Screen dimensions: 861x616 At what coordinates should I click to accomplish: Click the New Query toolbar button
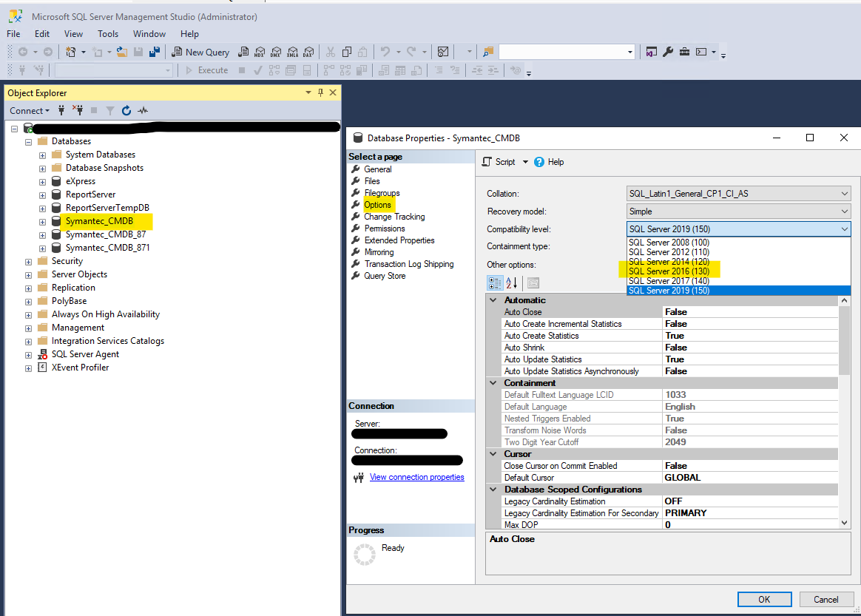(x=200, y=52)
